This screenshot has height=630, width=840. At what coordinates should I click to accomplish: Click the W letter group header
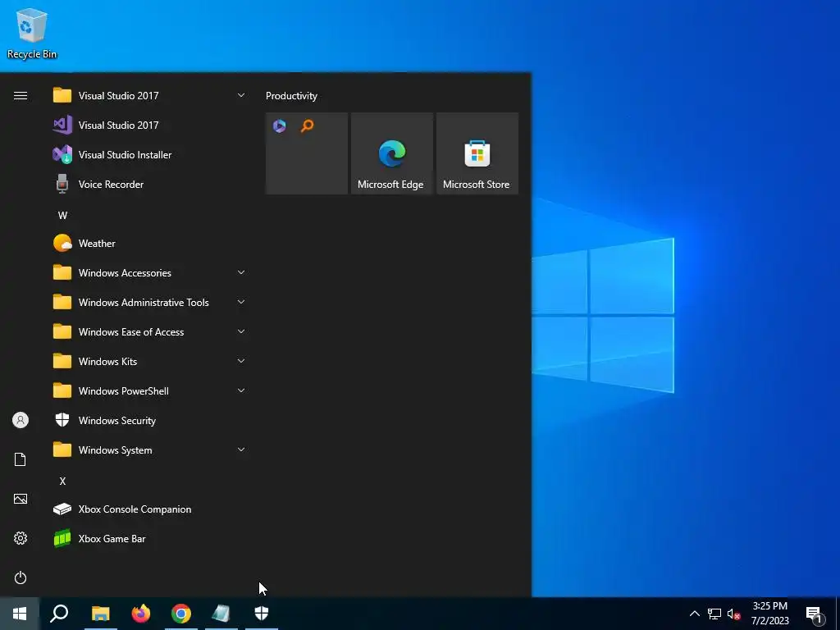pos(62,216)
